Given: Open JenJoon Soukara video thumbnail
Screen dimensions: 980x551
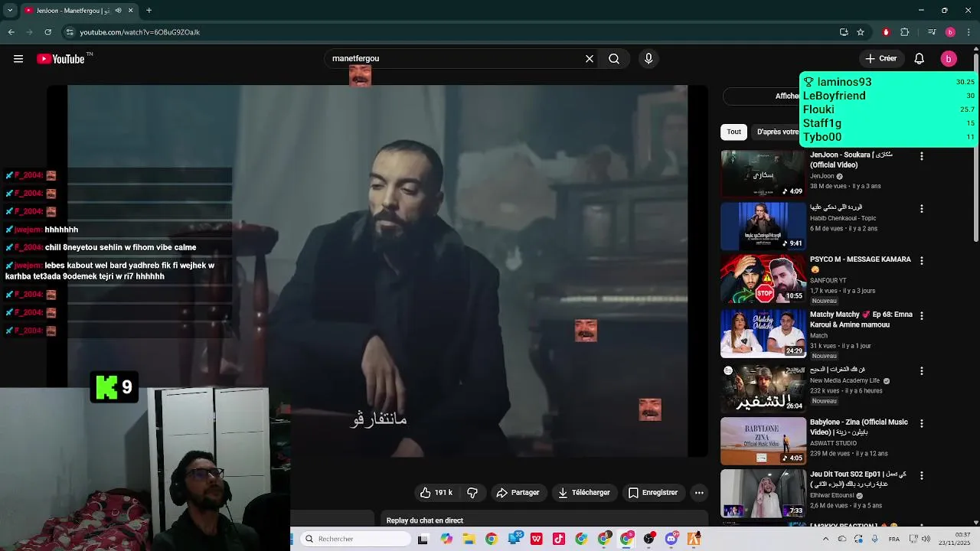Looking at the screenshot, I should pos(763,174).
